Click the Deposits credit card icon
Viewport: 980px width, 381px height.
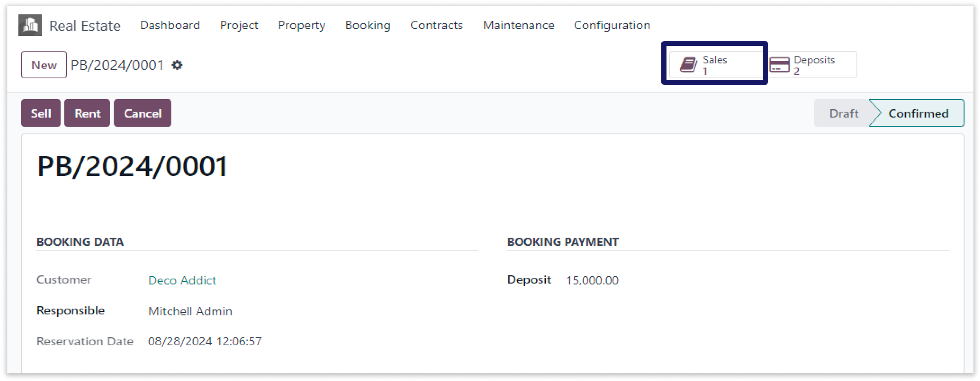pos(780,65)
